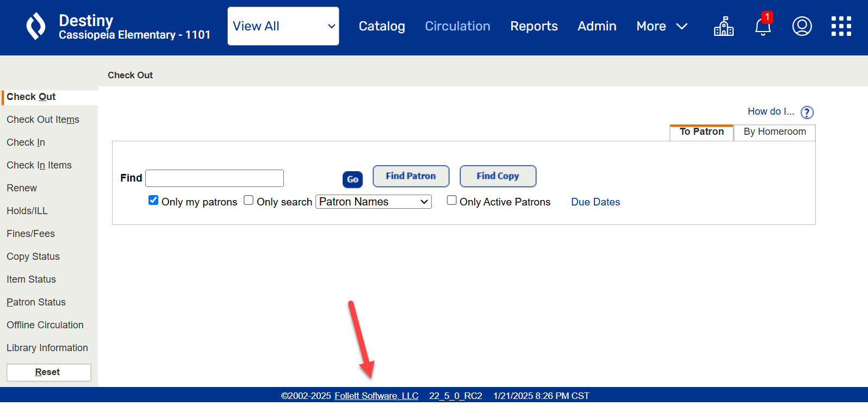This screenshot has width=868, height=412.
Task: Open the user profile icon
Action: tap(802, 26)
